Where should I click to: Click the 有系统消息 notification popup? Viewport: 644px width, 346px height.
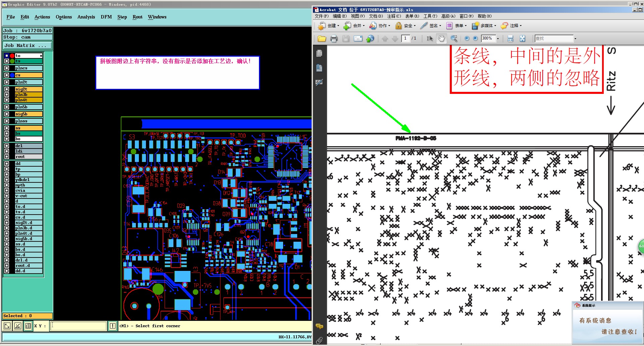(607, 324)
